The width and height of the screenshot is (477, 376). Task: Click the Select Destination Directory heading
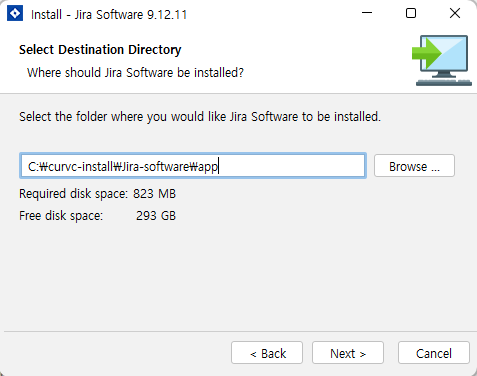pyautogui.click(x=100, y=50)
